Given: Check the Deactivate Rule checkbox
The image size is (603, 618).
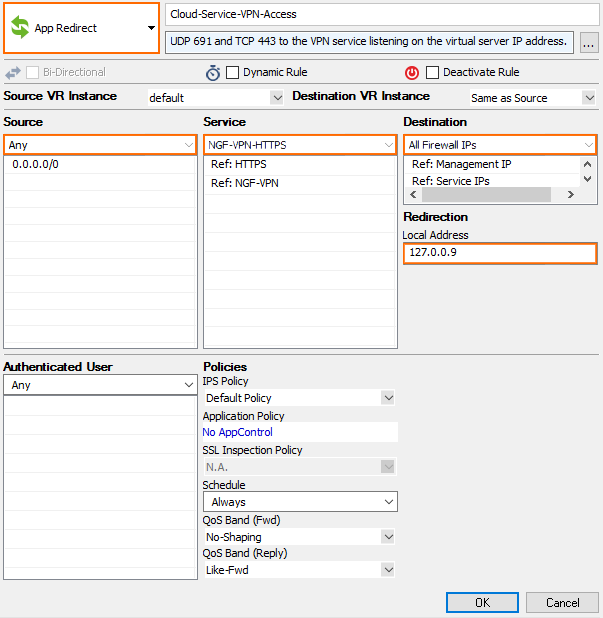Looking at the screenshot, I should pos(432,73).
